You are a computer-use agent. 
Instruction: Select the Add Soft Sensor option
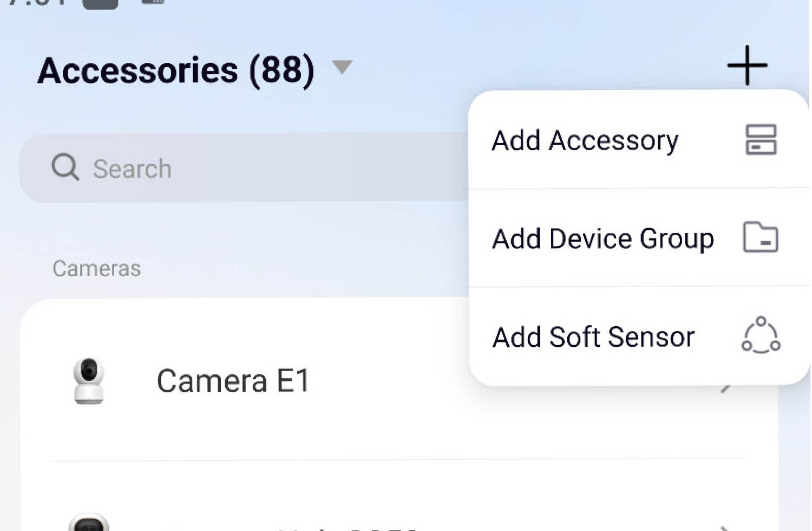tap(593, 337)
